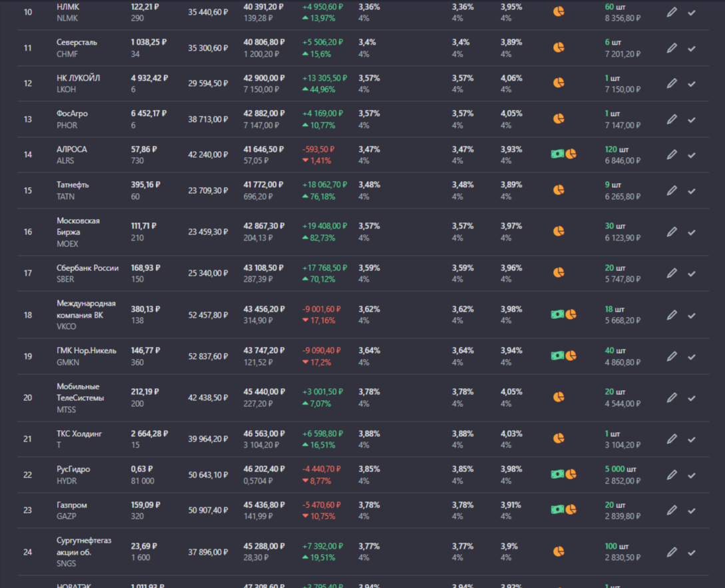Click the pie chart icon for Московская Биржа
Viewport: 725px width, 588px height.
559,231
